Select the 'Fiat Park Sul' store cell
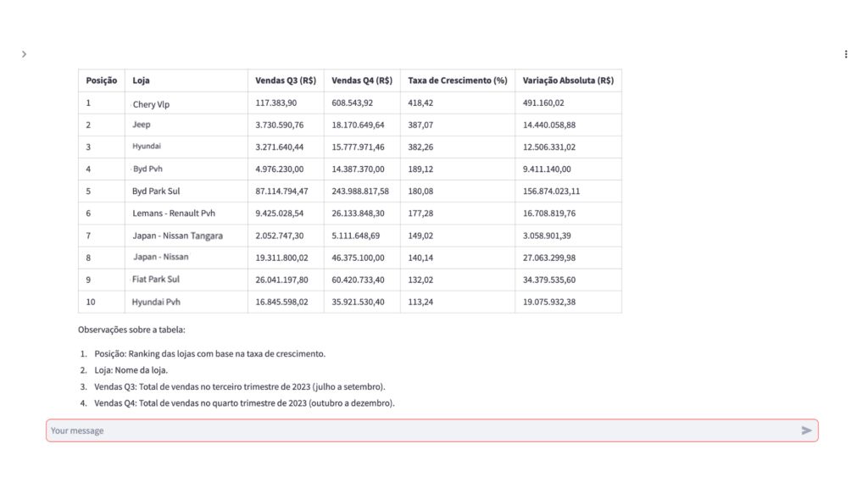868x488 pixels. pyautogui.click(x=156, y=280)
